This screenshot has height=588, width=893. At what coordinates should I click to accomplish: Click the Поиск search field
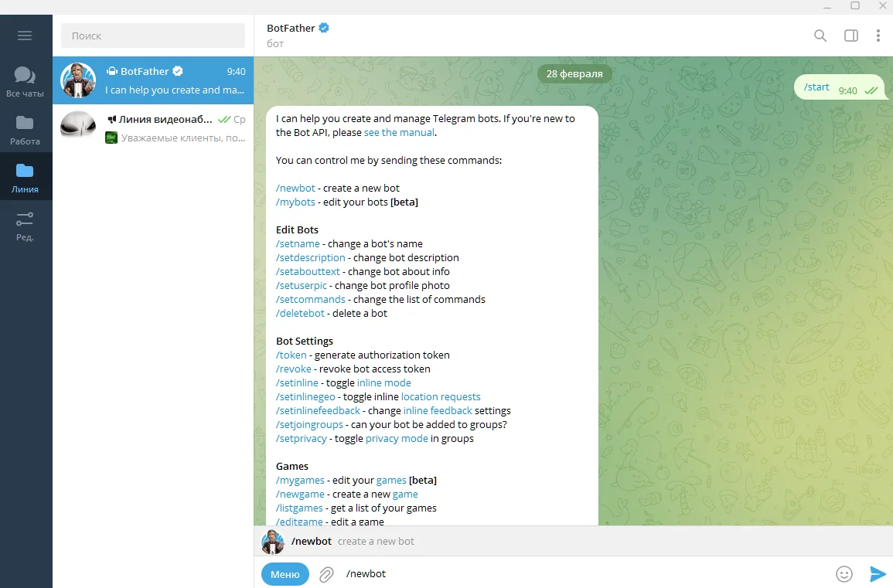(x=153, y=36)
